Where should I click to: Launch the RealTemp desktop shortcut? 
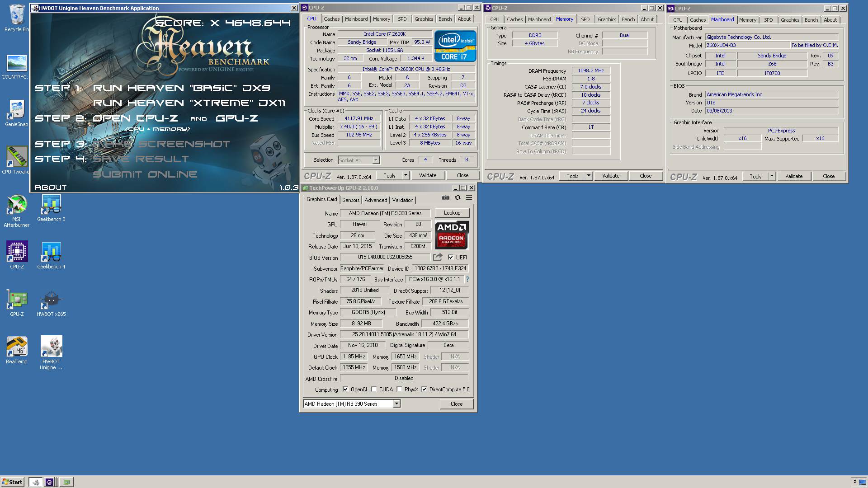tap(17, 350)
